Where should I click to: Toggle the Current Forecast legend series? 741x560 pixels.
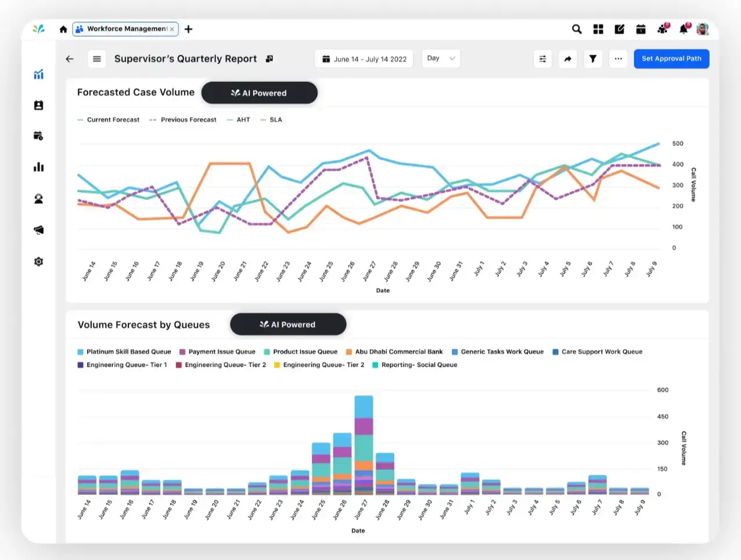coord(109,120)
